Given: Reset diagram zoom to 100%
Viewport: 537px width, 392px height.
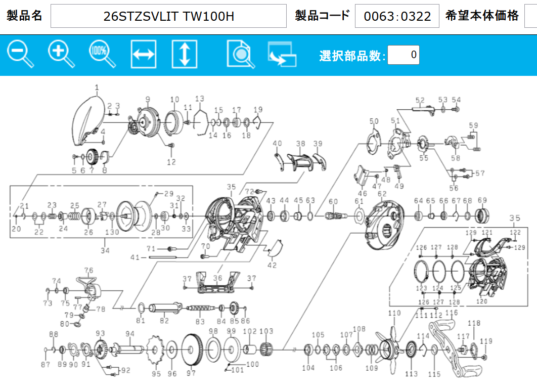Looking at the screenshot, I should click(x=102, y=54).
